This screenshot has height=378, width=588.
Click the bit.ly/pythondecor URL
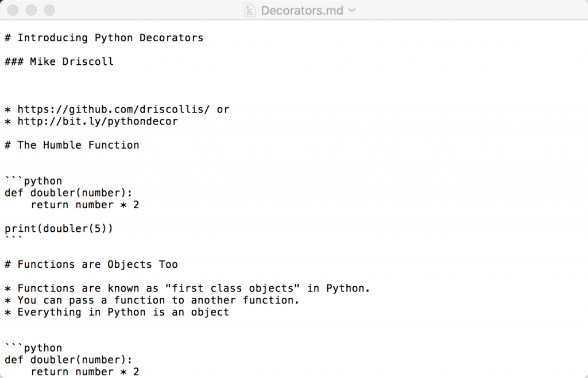(x=98, y=121)
